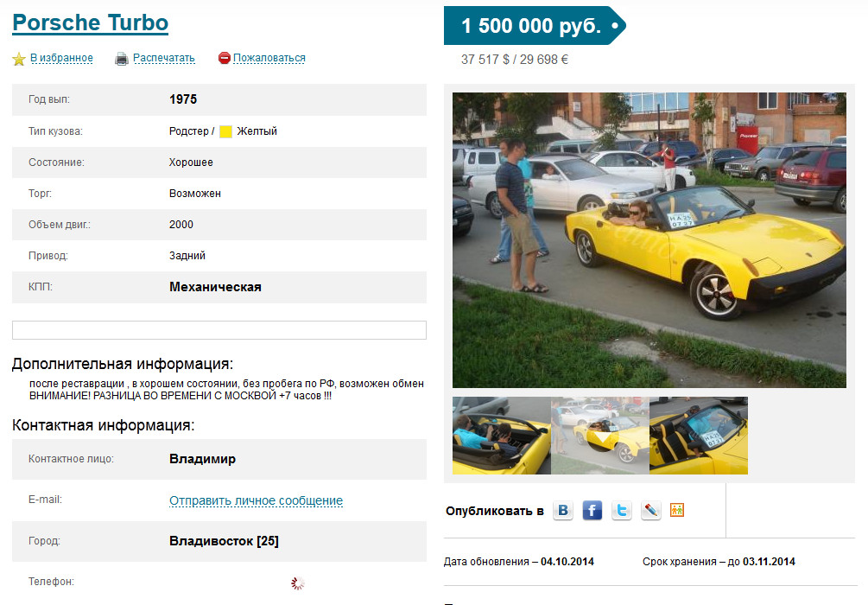The width and height of the screenshot is (868, 605).
Task: Click the year value 1975
Action: [x=183, y=99]
